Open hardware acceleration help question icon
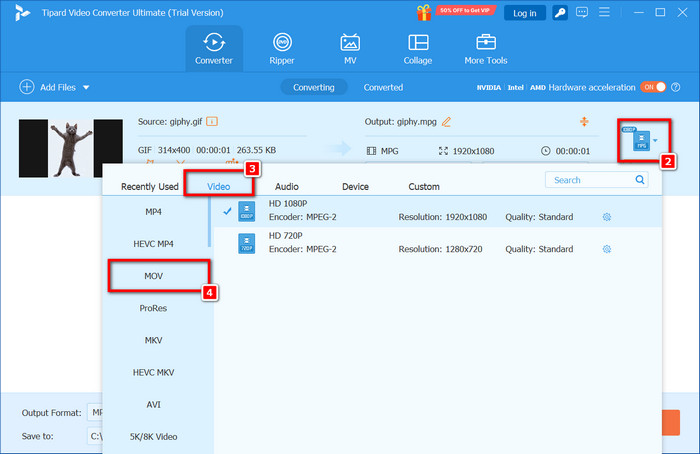 (676, 87)
